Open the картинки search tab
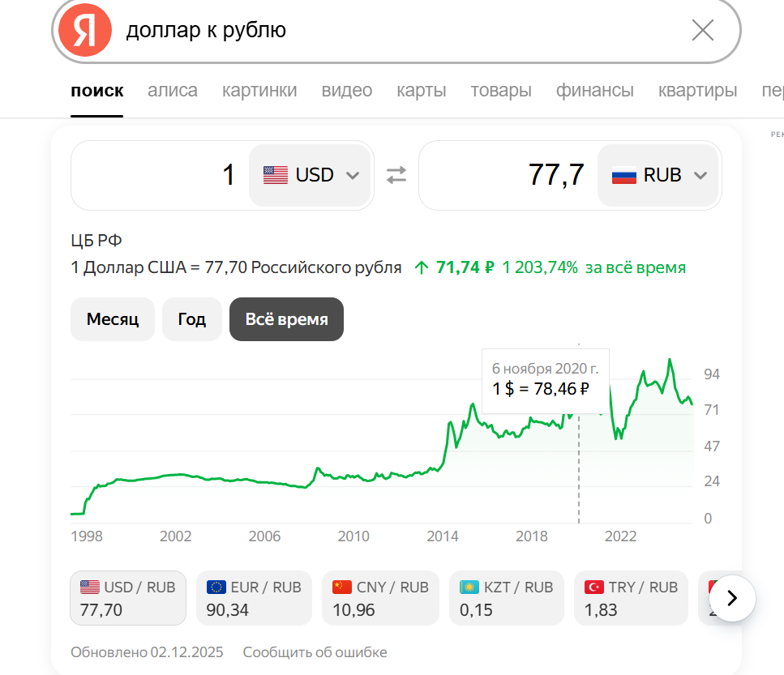This screenshot has height=675, width=784. click(x=259, y=90)
